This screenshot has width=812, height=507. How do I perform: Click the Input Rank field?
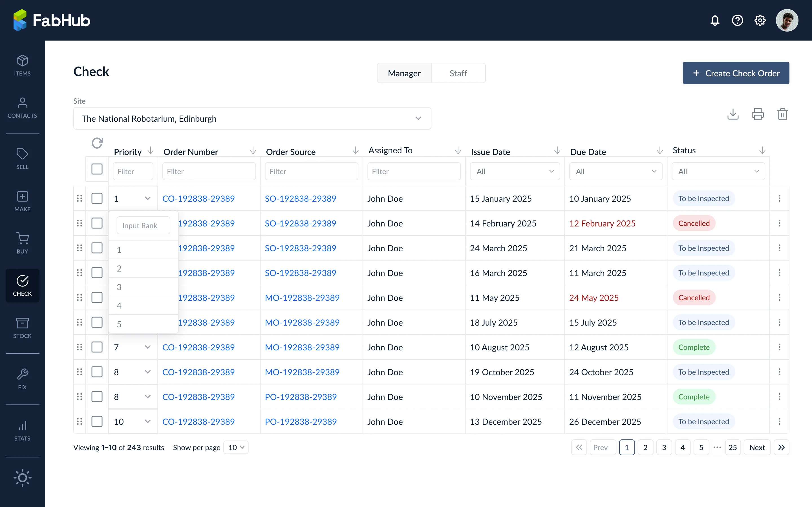pos(143,225)
